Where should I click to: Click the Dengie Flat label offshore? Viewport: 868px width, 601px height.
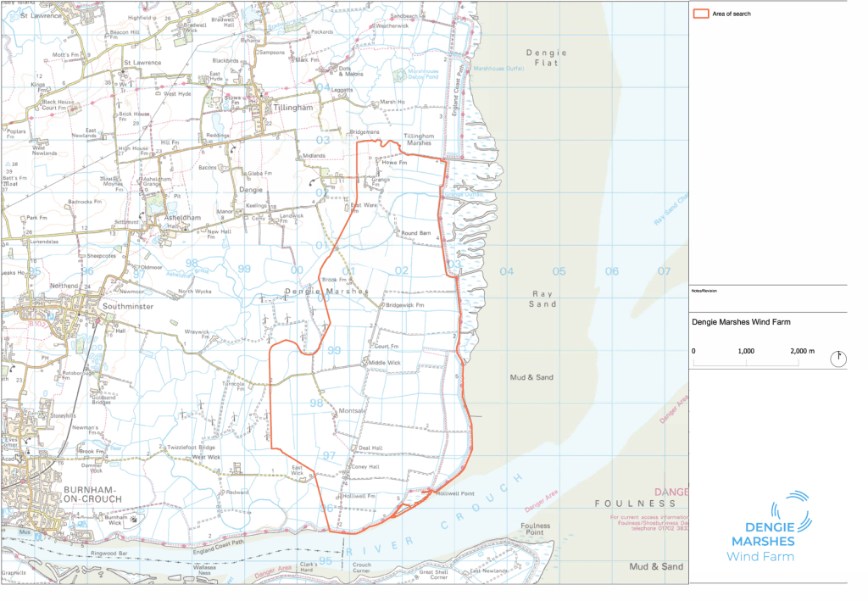click(545, 58)
